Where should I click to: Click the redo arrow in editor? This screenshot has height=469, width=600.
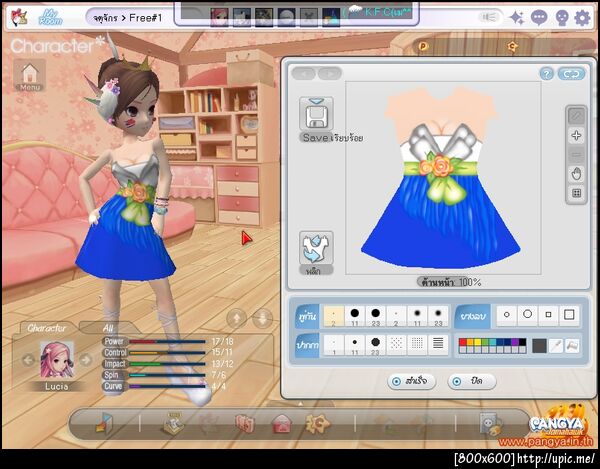click(329, 73)
